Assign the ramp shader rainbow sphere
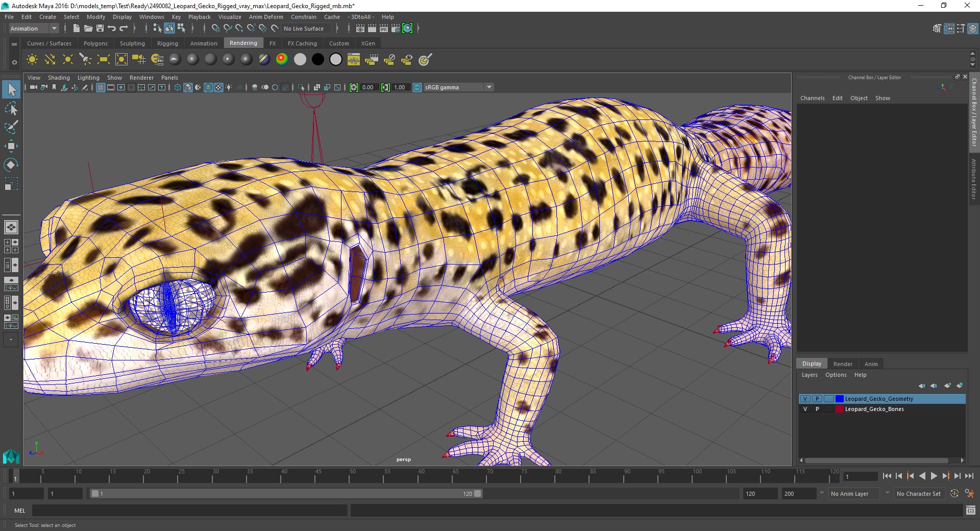Image resolution: width=980 pixels, height=531 pixels. [x=282, y=60]
